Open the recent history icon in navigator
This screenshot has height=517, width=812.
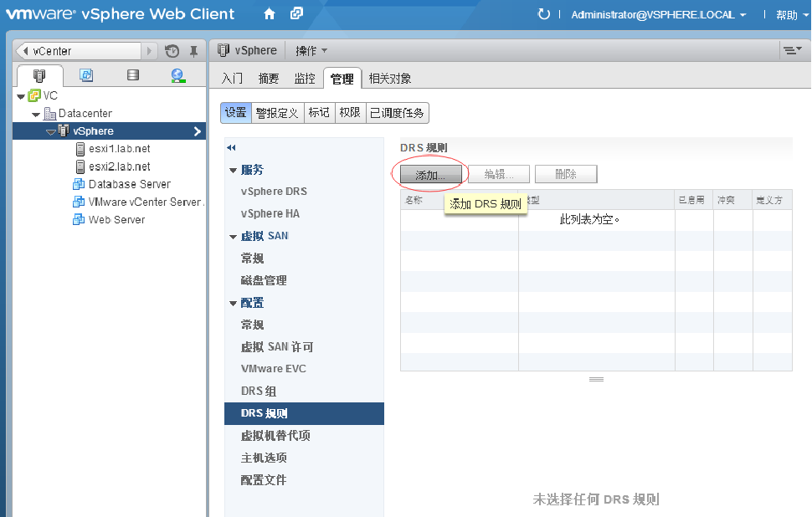click(x=172, y=51)
